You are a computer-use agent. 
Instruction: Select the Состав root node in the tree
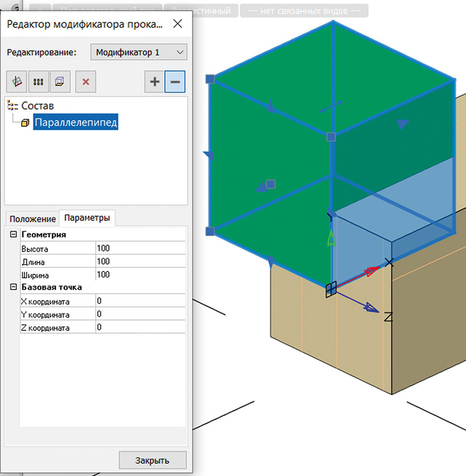tap(37, 105)
